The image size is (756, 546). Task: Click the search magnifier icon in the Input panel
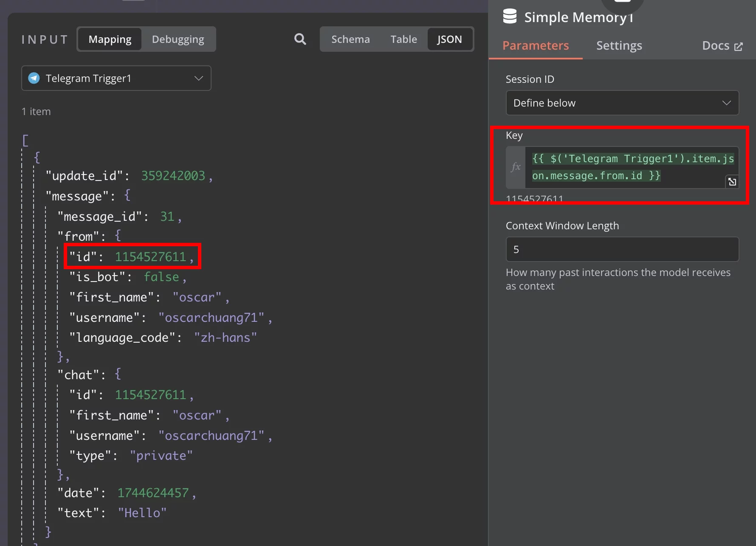300,39
